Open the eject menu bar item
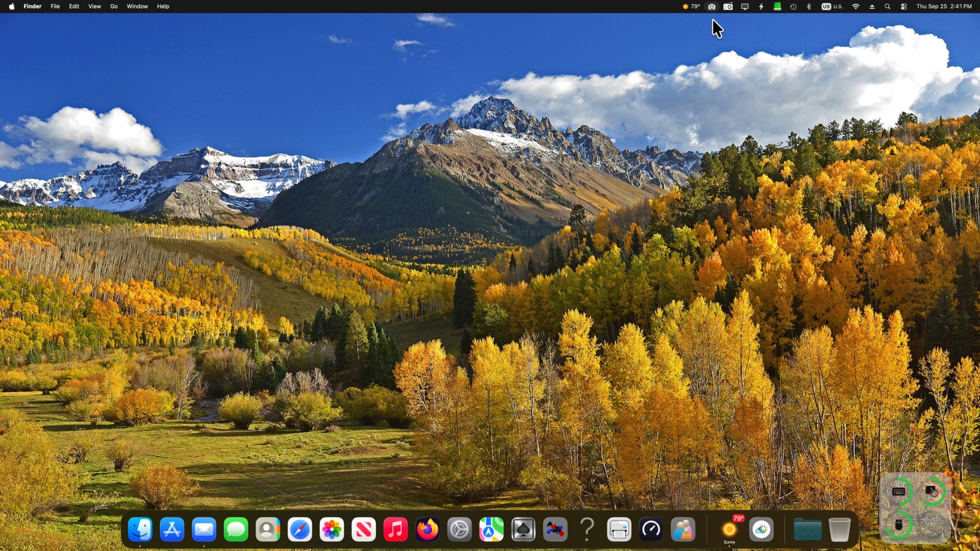Screen dimensions: 980x551 tap(872, 6)
